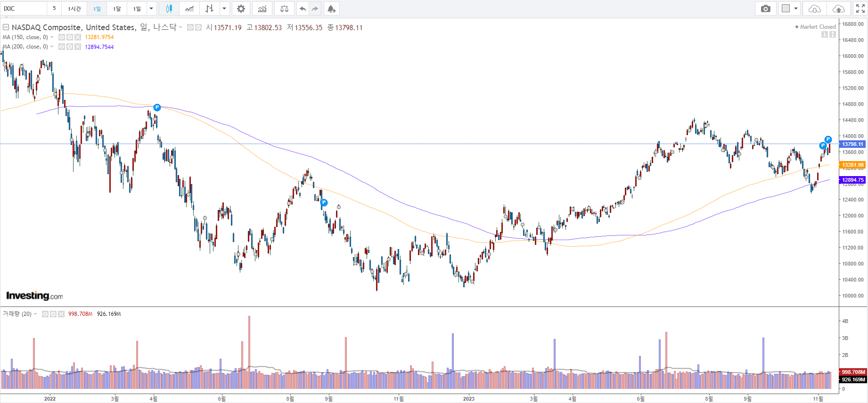Click the P marker near September 2022
Screen dimensions: 868x403
pos(324,202)
